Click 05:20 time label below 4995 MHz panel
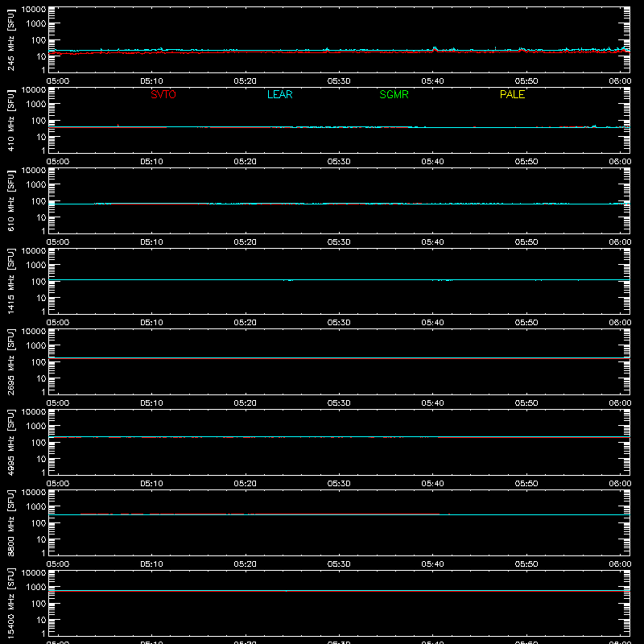The width and height of the screenshot is (644, 644). coord(246,484)
